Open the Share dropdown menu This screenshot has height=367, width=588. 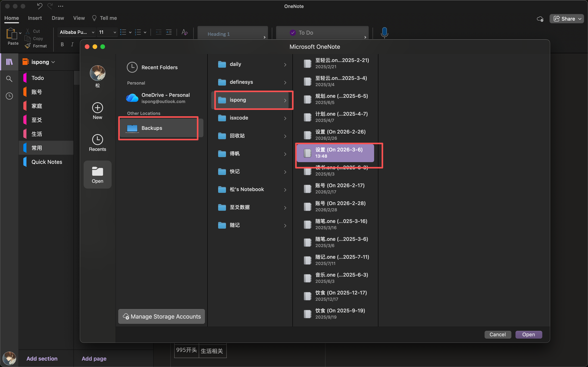coord(580,19)
